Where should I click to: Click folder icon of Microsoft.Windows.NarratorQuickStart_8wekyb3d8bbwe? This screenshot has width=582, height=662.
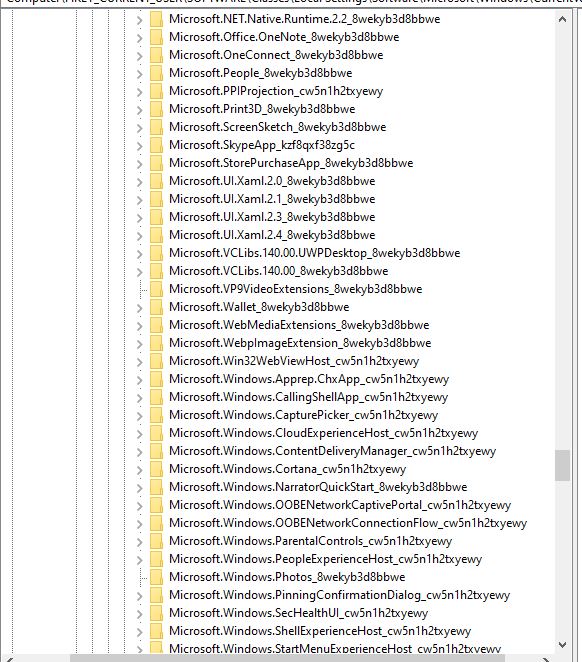[x=156, y=487]
